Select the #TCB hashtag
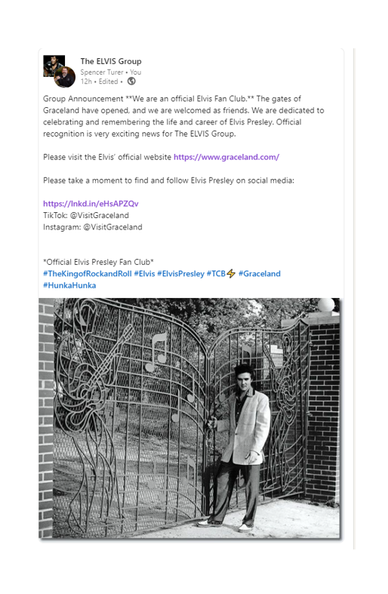Image resolution: width=388 pixels, height=594 pixels. pos(216,274)
